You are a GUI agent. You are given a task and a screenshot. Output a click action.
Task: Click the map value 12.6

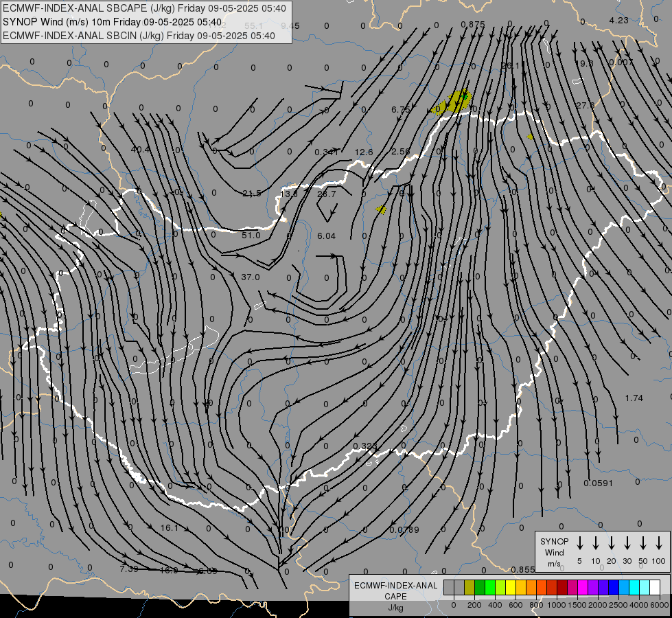364,152
